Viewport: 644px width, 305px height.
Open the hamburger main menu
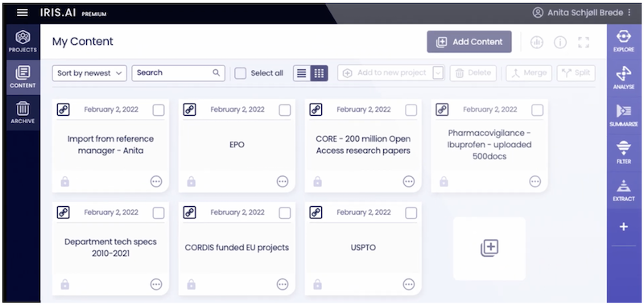[x=23, y=13]
